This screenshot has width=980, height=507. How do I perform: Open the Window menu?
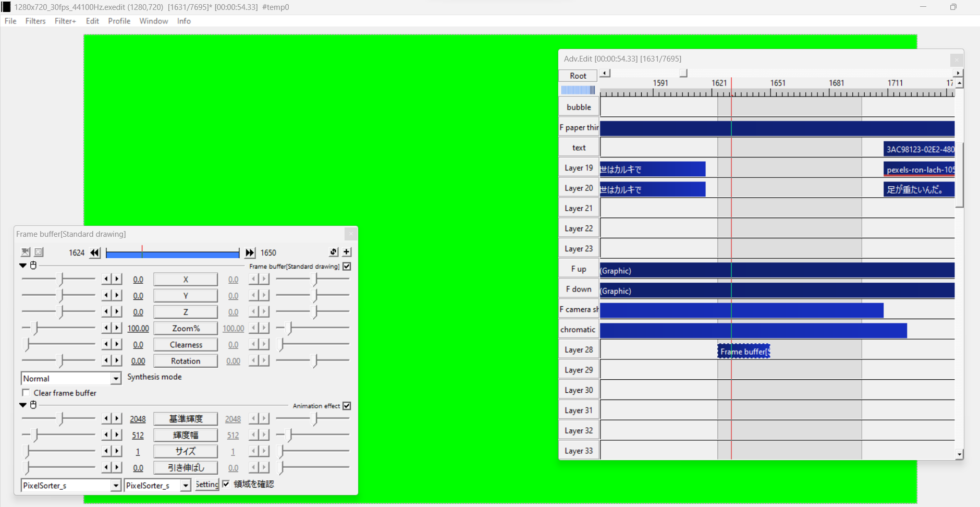(154, 21)
